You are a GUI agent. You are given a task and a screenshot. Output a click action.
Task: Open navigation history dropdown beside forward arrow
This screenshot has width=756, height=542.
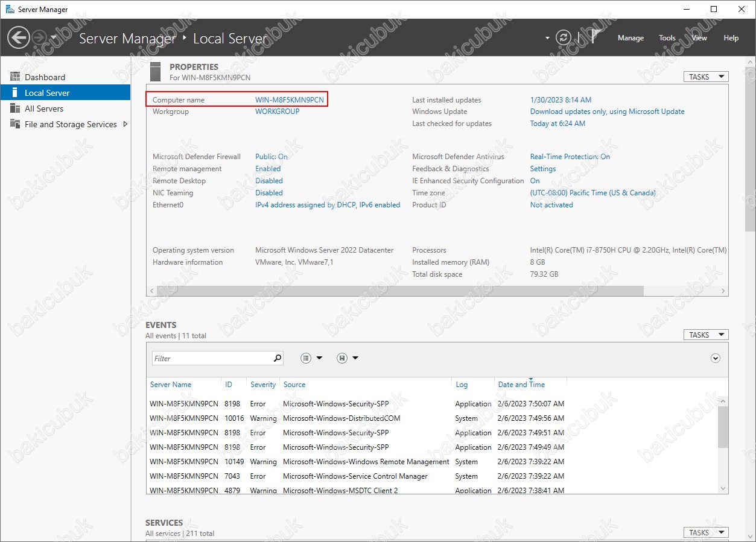tap(54, 37)
